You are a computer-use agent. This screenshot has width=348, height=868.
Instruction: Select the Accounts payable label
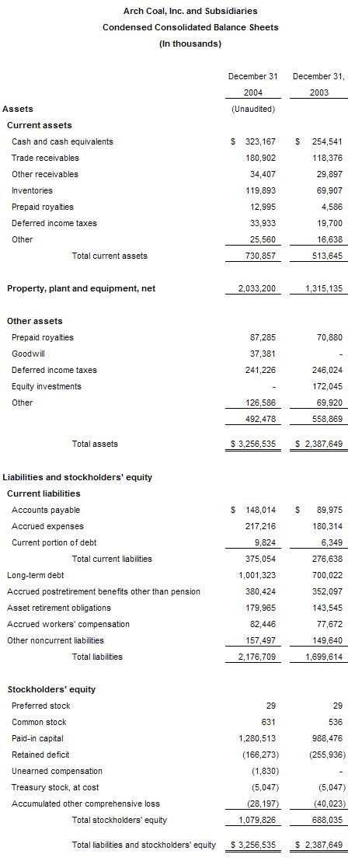[x=46, y=510]
